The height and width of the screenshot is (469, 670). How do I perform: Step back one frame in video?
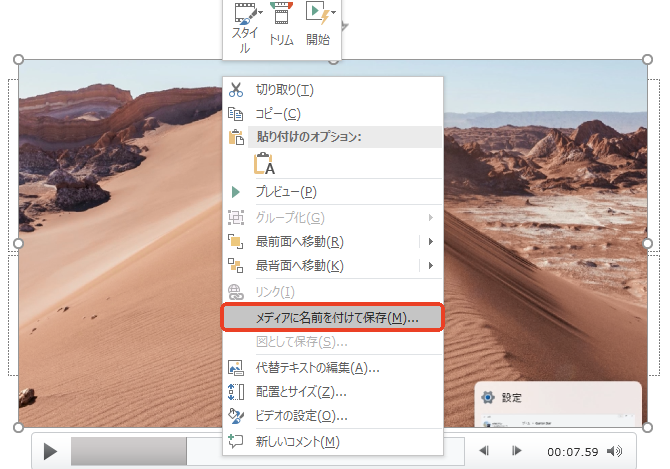coord(484,451)
